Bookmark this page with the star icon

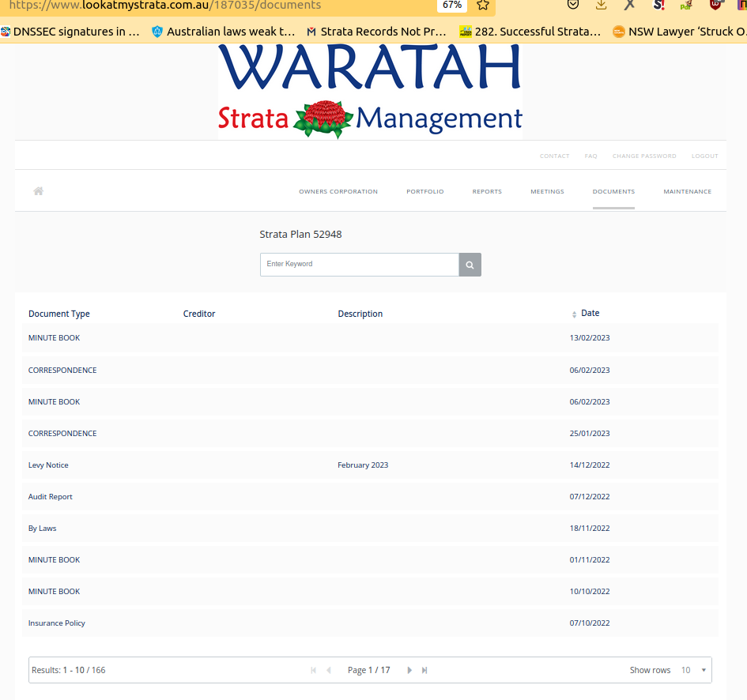[483, 6]
